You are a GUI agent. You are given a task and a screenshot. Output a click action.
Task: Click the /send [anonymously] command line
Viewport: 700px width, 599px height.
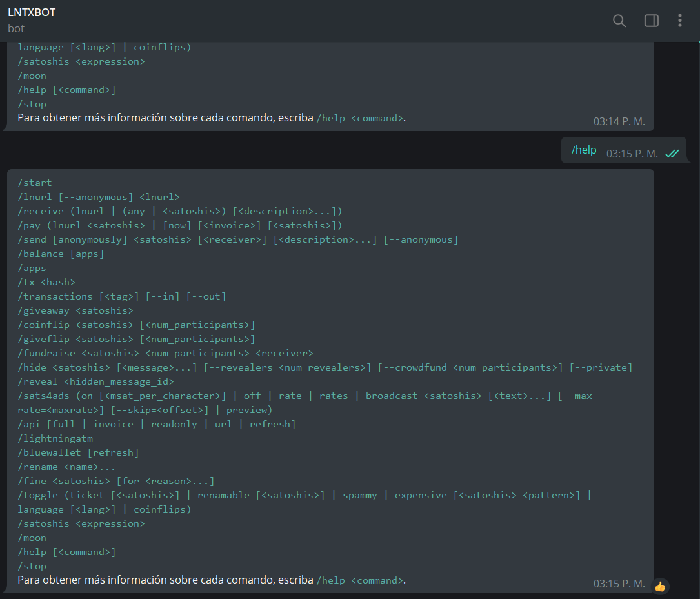[238, 240]
